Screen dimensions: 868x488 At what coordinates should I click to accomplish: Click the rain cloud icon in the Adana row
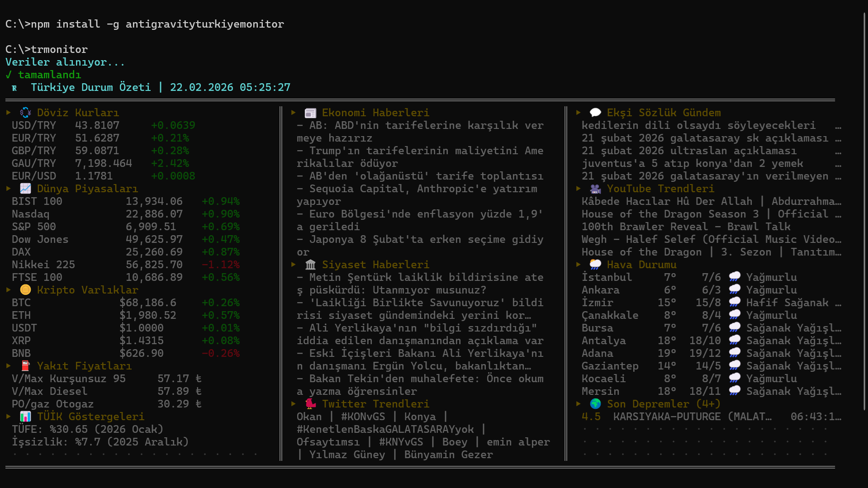point(735,353)
